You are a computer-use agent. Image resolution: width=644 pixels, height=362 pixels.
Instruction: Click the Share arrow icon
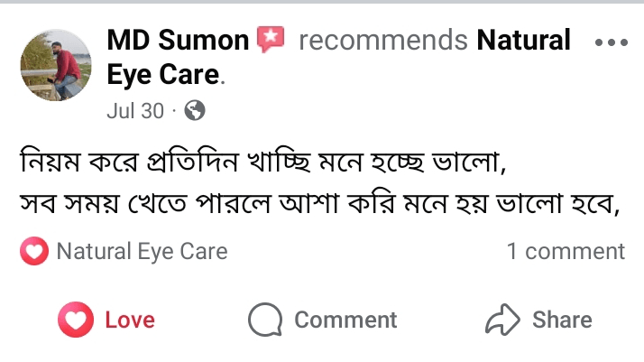(x=502, y=320)
